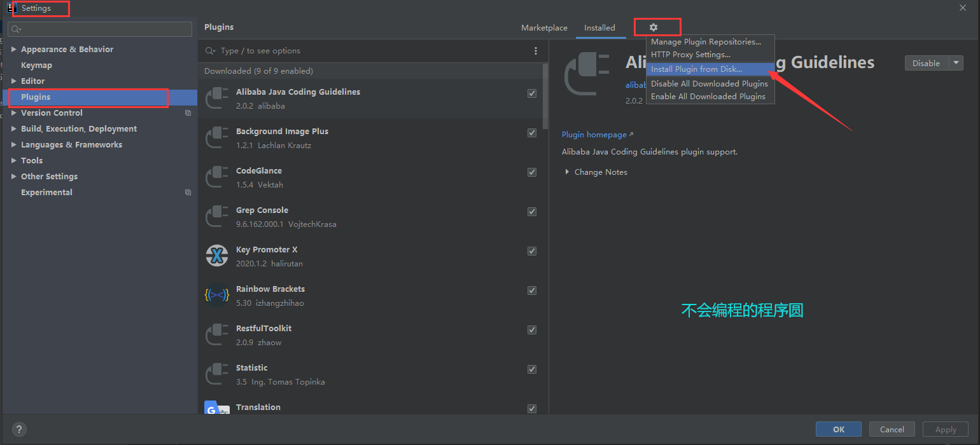Click the Grep Console plugin icon

217,217
